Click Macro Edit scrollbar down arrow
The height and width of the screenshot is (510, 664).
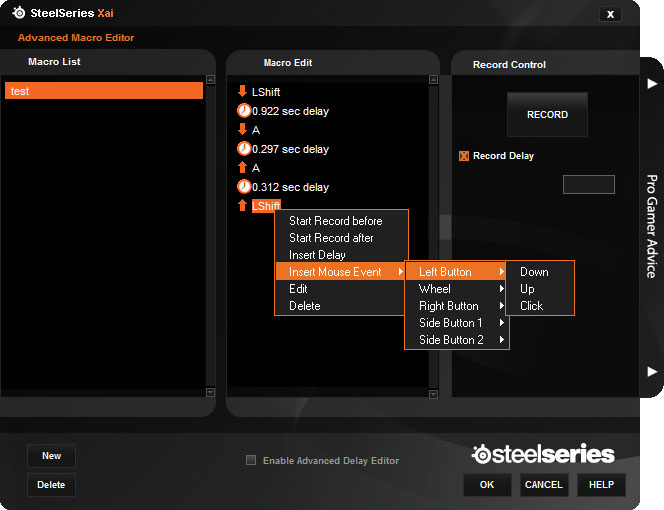click(433, 394)
